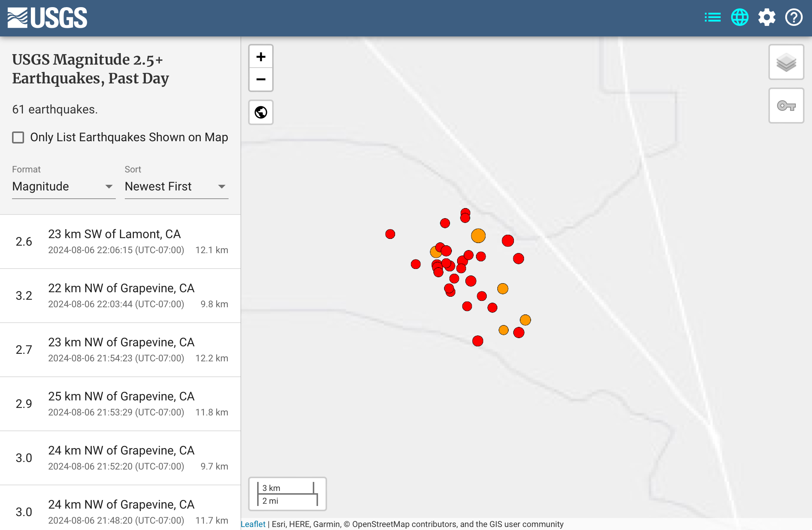Select the 2.9 magnitude 25 km NW Grapevine event
The height and width of the screenshot is (530, 812).
[120, 404]
